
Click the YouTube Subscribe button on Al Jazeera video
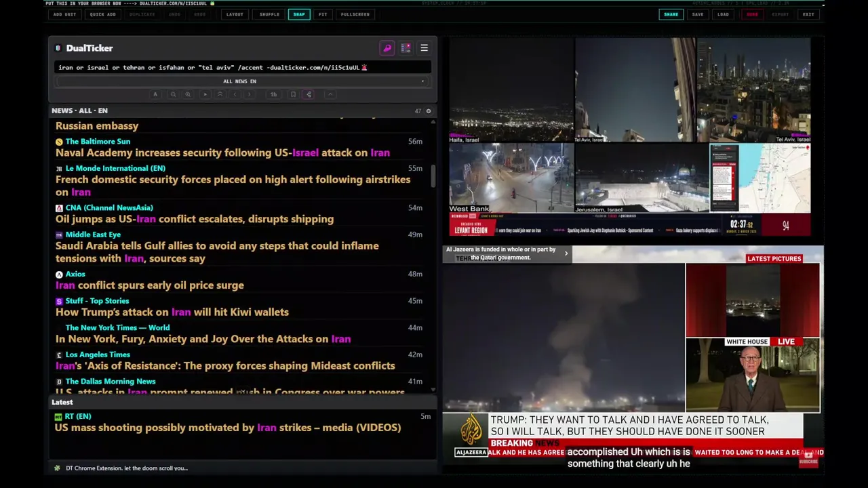808,460
